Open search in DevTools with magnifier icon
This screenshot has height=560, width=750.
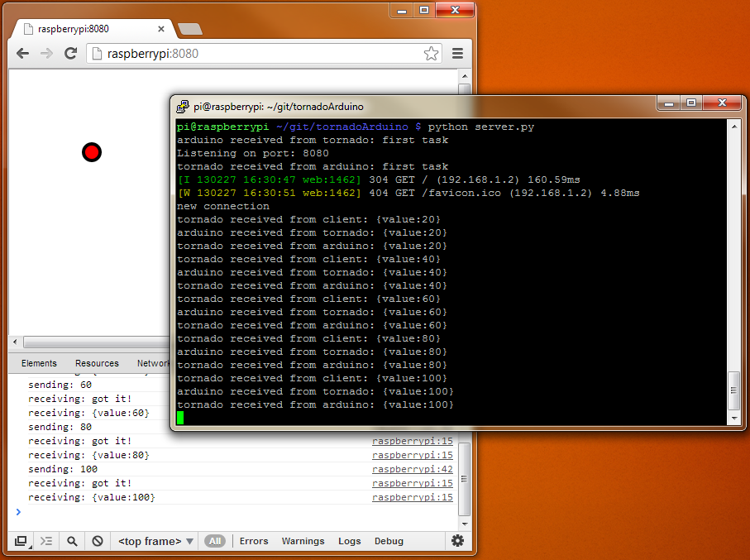tap(72, 541)
